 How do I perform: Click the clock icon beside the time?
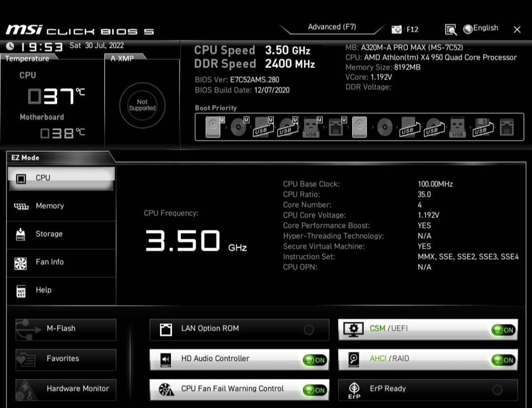point(10,46)
